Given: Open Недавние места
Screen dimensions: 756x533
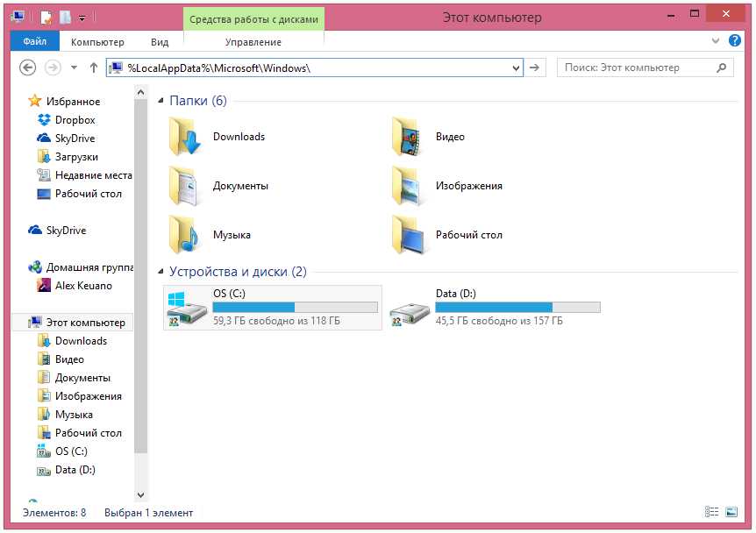Looking at the screenshot, I should [84, 175].
